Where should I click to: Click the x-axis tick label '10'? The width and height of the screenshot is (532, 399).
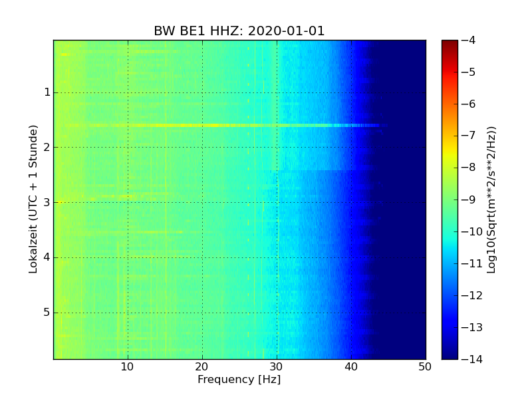coord(128,367)
